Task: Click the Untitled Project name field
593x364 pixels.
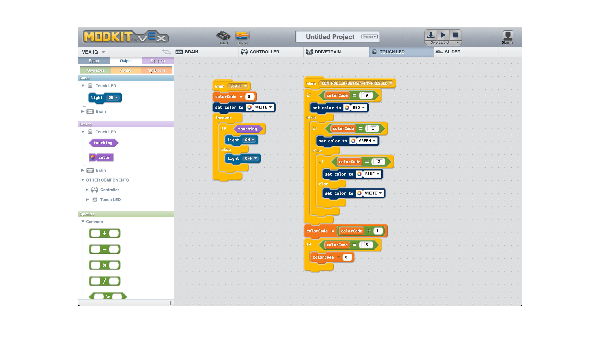Action: [x=330, y=37]
